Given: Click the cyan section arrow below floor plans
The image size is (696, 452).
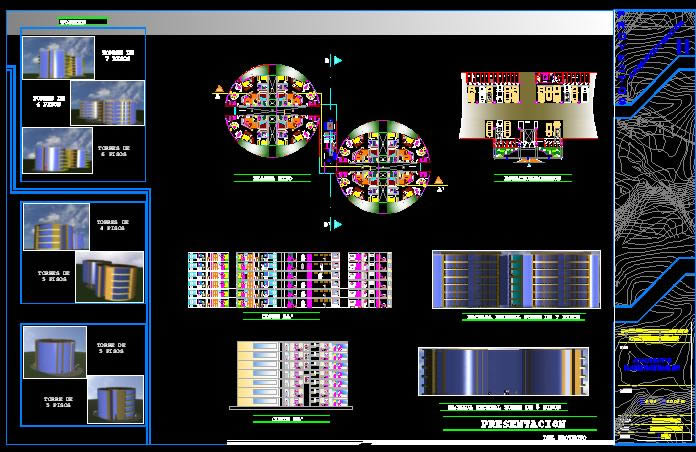Looking at the screenshot, I should (x=337, y=222).
